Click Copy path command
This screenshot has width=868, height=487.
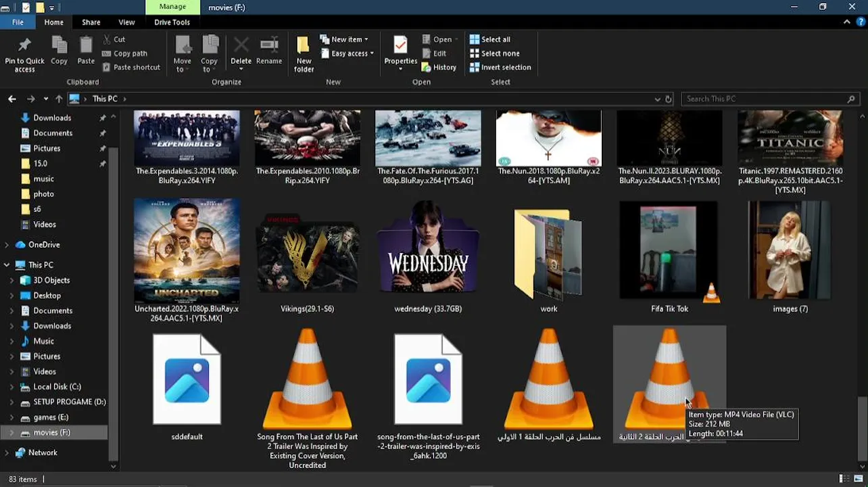124,53
